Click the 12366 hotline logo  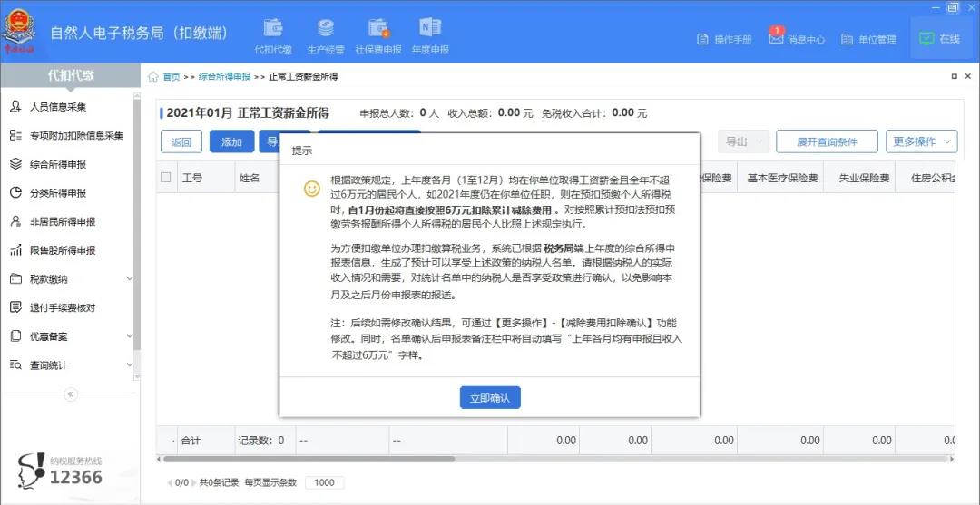click(59, 471)
